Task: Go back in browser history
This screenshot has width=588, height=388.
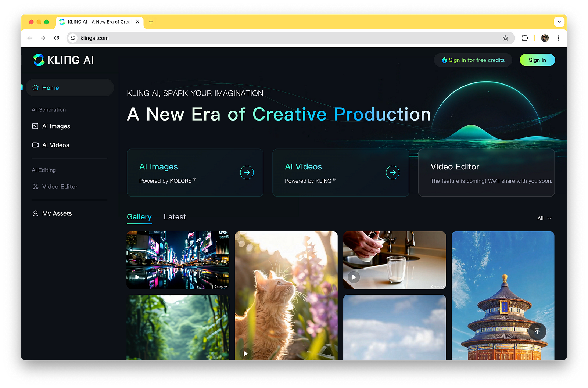Action: pyautogui.click(x=30, y=38)
